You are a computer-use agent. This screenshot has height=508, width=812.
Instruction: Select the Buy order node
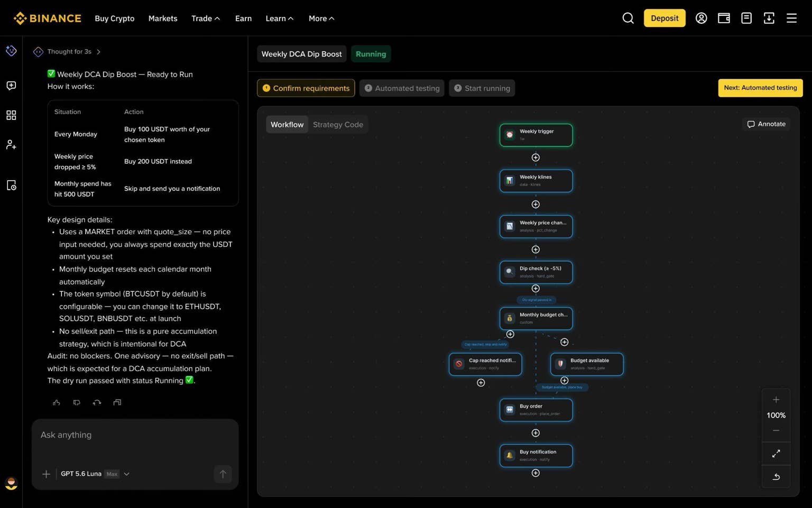point(536,410)
